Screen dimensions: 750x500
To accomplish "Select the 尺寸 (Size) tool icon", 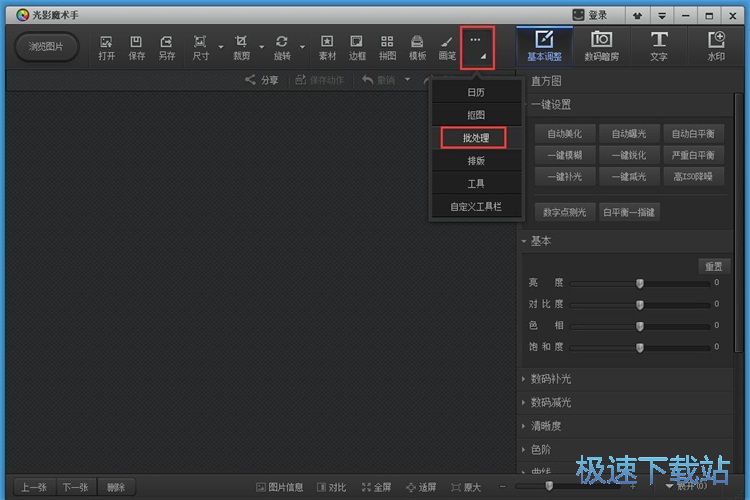I will [200, 42].
